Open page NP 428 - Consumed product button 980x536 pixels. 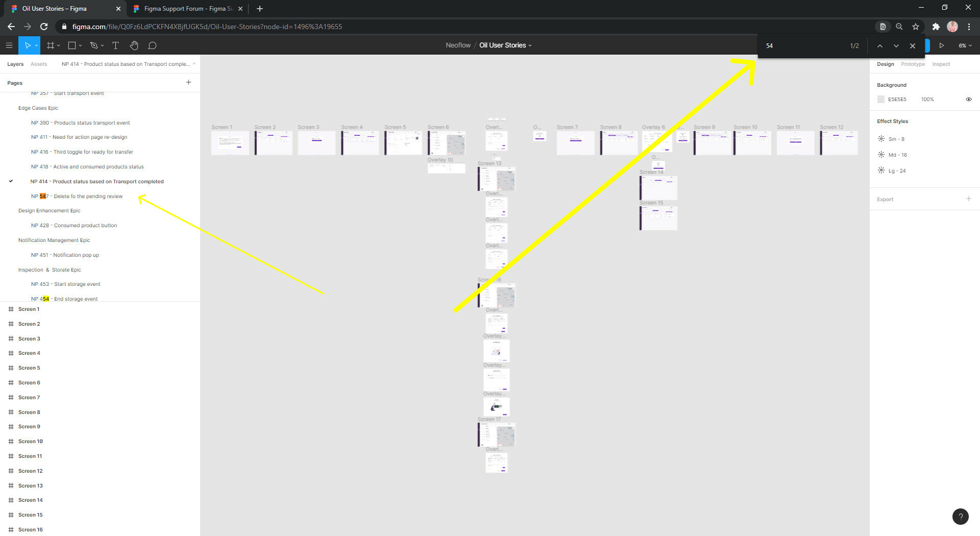pyautogui.click(x=74, y=225)
